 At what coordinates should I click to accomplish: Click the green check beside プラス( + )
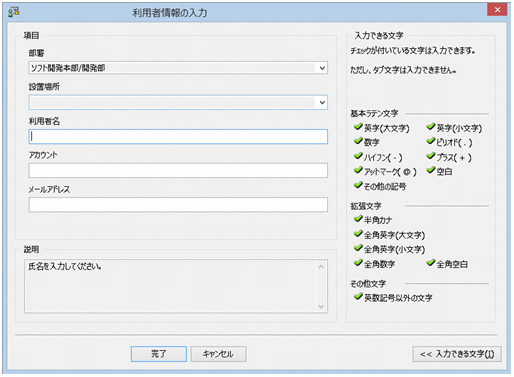(x=431, y=156)
